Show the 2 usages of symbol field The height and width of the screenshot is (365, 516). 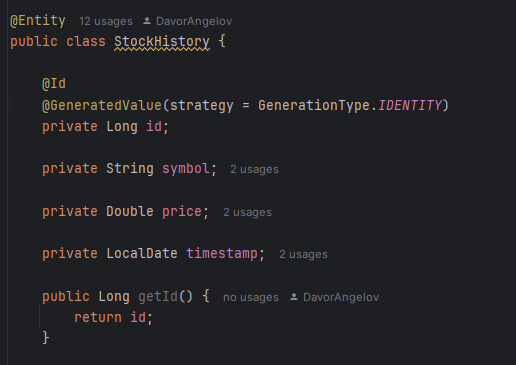tap(254, 169)
